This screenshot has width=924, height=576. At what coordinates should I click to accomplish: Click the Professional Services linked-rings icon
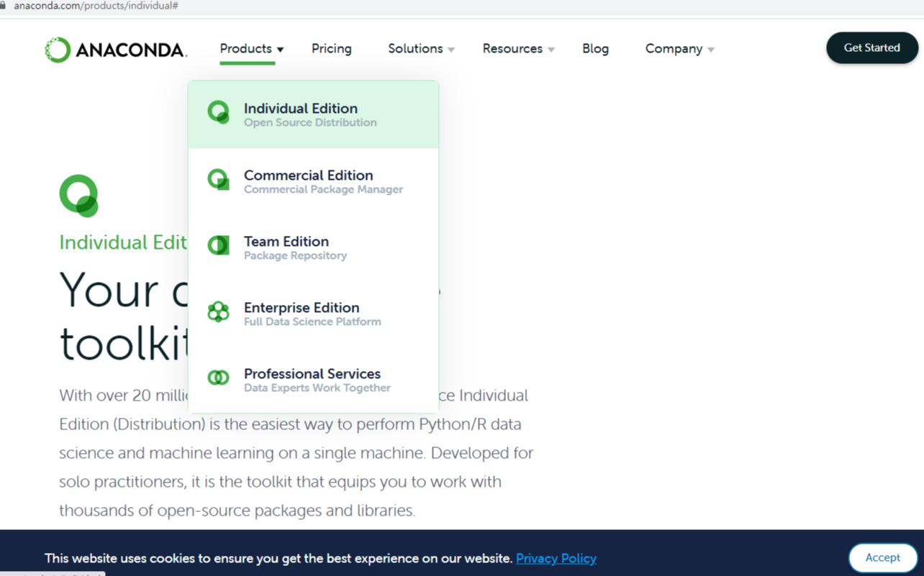(218, 378)
